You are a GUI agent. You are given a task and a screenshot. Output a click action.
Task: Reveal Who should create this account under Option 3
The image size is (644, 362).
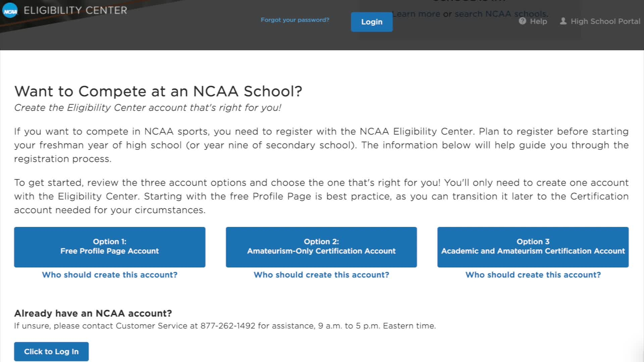point(533,275)
